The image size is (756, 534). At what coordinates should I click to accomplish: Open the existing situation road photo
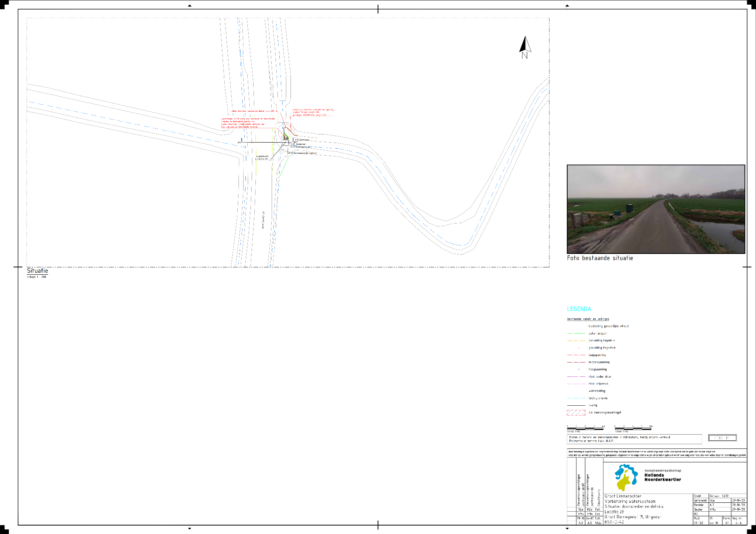tap(656, 209)
